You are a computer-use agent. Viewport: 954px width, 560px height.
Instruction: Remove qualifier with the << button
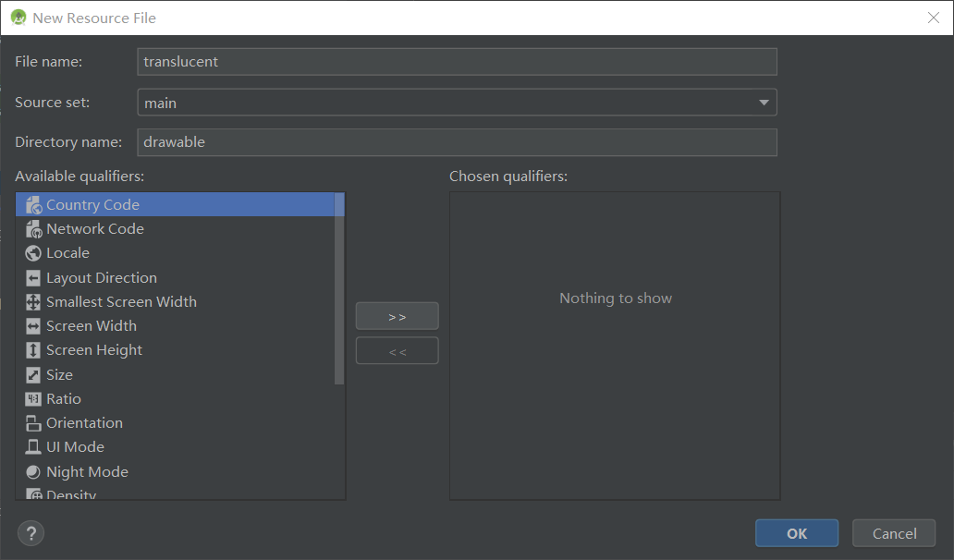[x=397, y=351]
